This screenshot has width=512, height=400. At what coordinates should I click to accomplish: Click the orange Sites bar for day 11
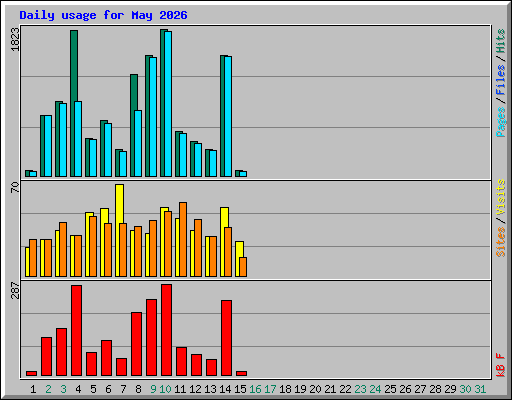pyautogui.click(x=183, y=239)
